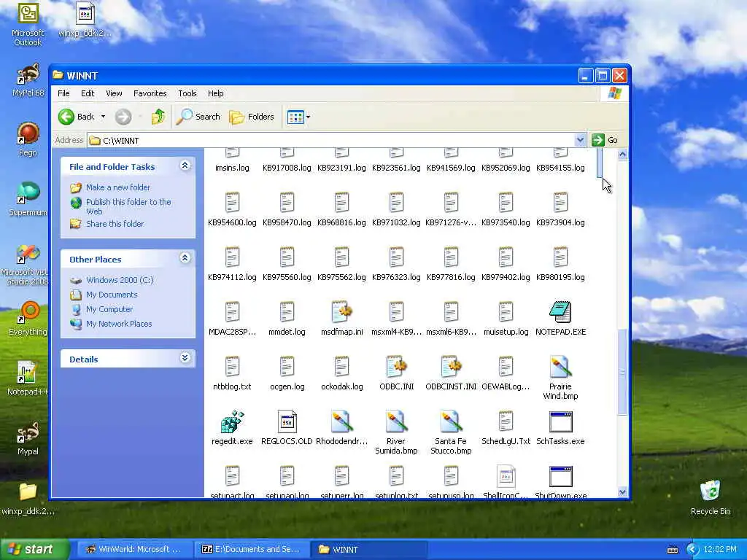This screenshot has width=747, height=560.
Task: Collapse the Other Places panel
Action: pyautogui.click(x=185, y=258)
